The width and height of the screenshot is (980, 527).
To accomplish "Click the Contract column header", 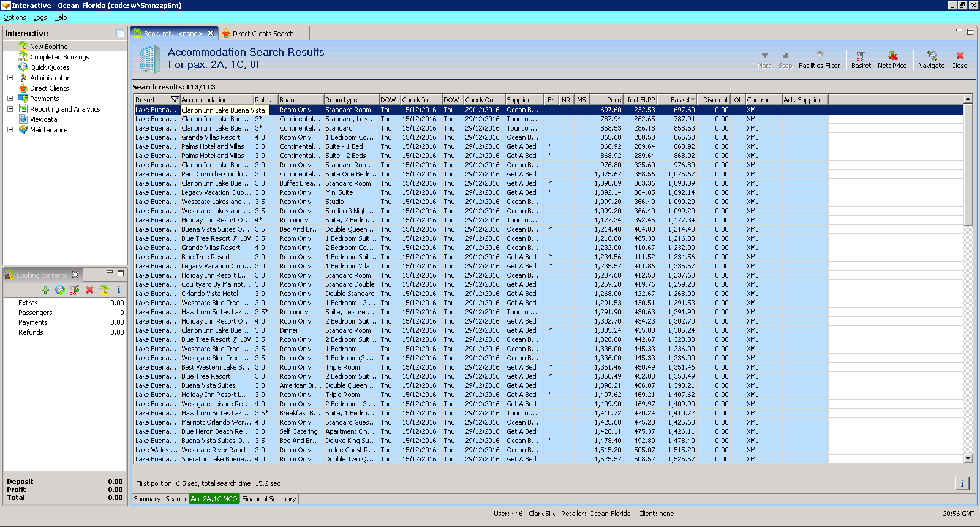I will click(763, 100).
